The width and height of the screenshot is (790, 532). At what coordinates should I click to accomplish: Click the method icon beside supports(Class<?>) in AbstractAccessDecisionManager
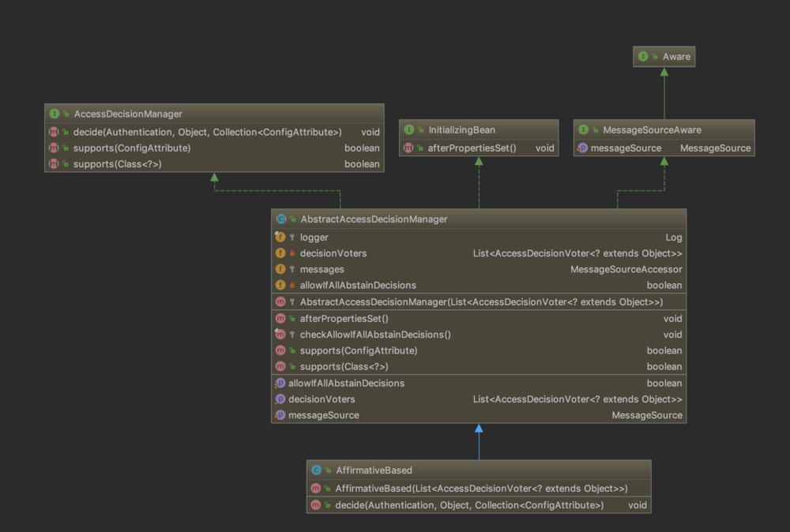[280, 366]
